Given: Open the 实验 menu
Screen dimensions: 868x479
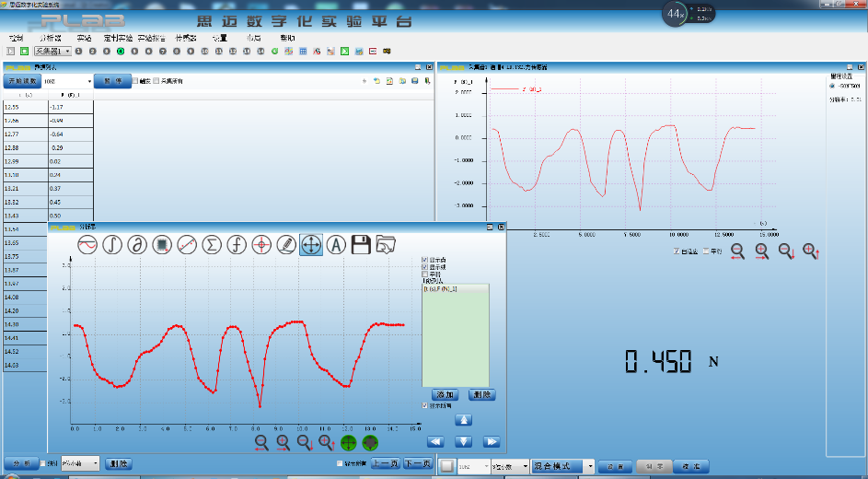Looking at the screenshot, I should click(84, 38).
